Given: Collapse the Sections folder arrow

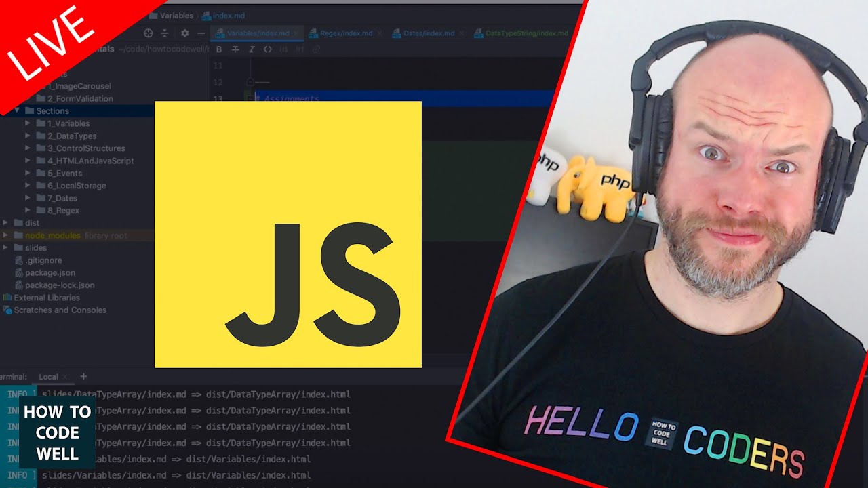Looking at the screenshot, I should coord(18,110).
